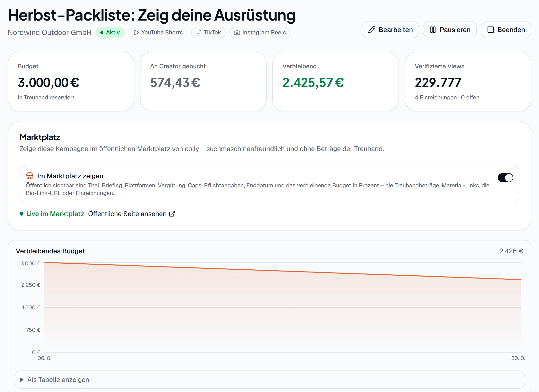Click the Aktiv status badge
The width and height of the screenshot is (539, 392).
[110, 33]
